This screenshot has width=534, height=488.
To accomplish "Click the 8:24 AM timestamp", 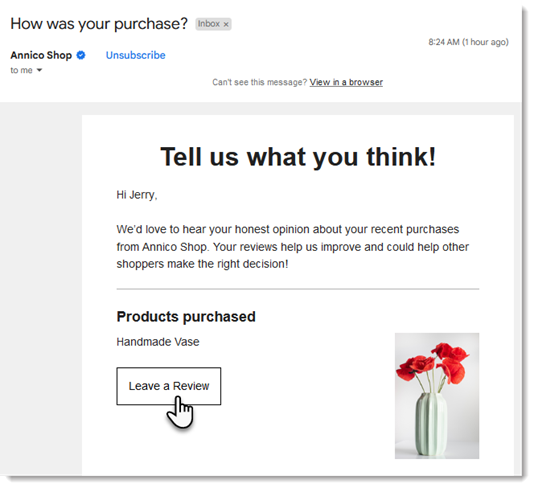I will pyautogui.click(x=468, y=42).
